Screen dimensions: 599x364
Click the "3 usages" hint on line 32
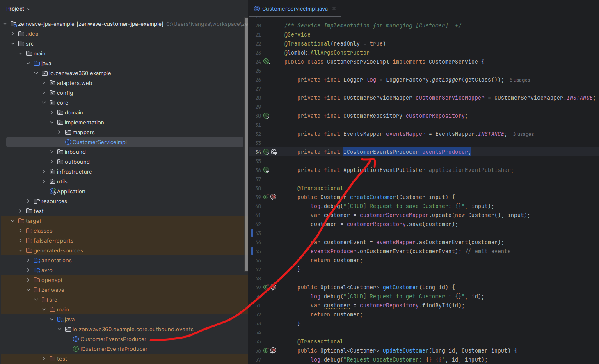(523, 134)
